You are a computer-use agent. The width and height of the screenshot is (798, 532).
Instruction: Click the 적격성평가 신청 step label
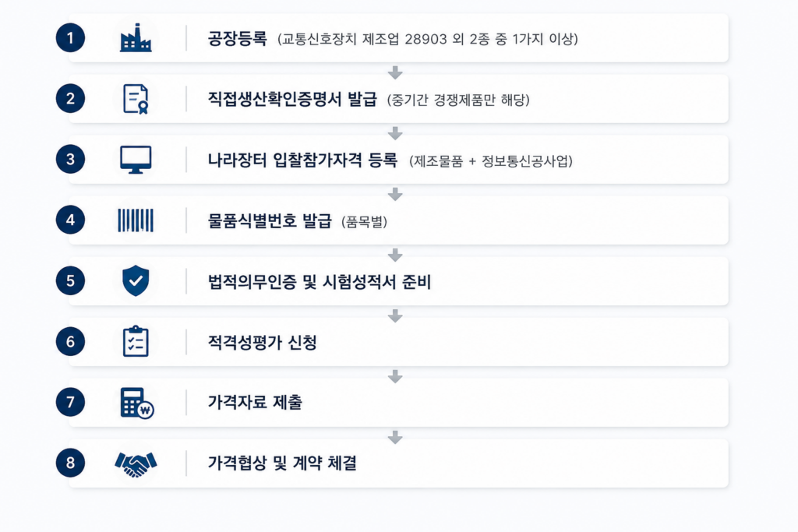(x=262, y=342)
